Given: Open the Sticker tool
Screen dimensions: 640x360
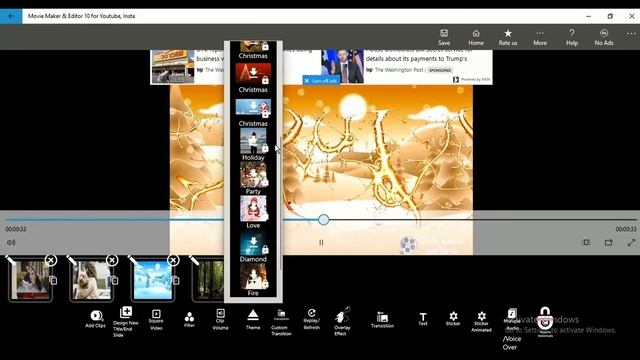Looking at the screenshot, I should click(453, 319).
